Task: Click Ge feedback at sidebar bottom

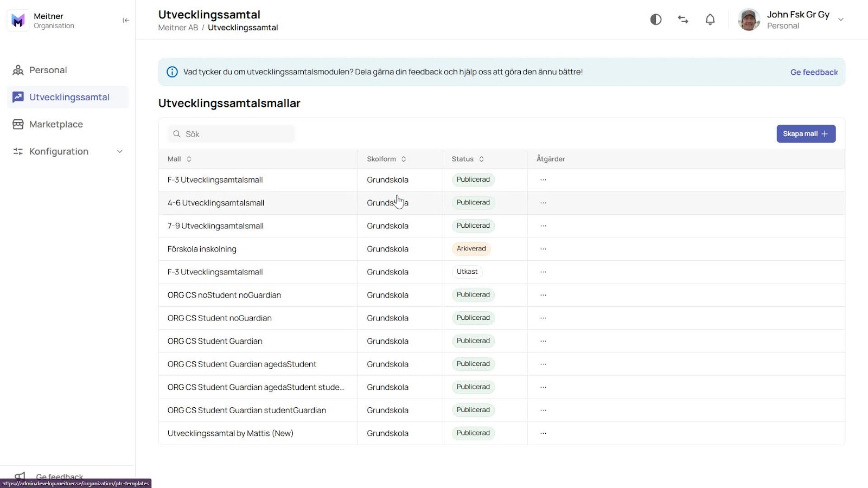Action: [60, 477]
